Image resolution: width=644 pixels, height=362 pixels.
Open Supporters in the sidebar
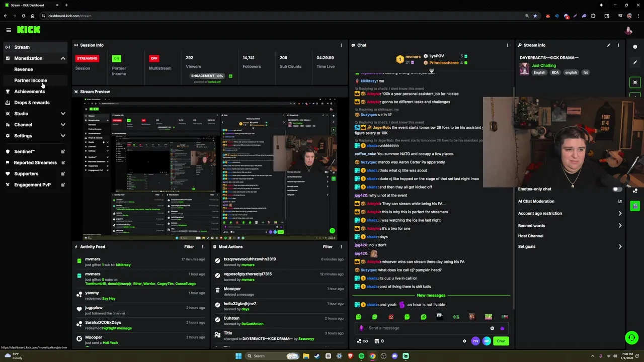[x=26, y=174]
